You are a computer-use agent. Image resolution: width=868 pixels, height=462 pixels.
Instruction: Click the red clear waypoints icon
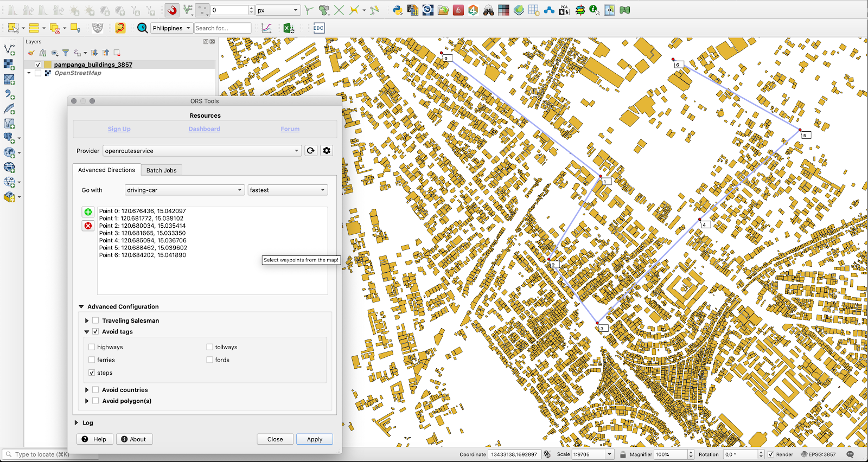tap(88, 226)
